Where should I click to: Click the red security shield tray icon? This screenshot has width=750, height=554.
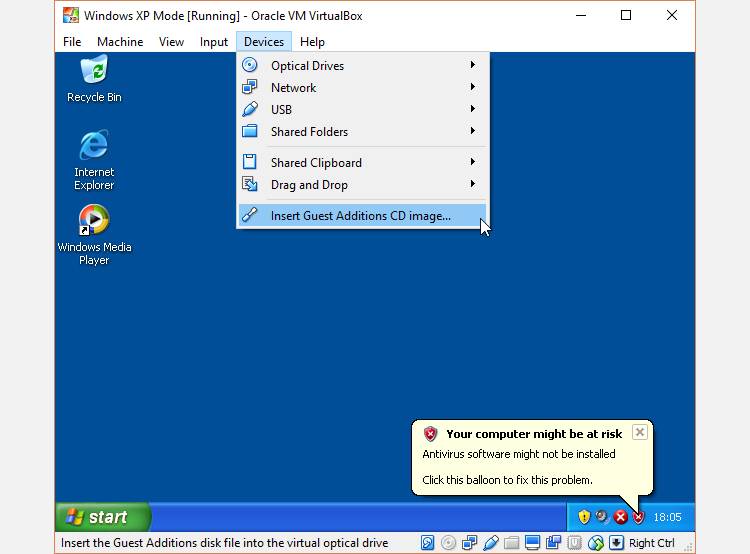pyautogui.click(x=638, y=517)
